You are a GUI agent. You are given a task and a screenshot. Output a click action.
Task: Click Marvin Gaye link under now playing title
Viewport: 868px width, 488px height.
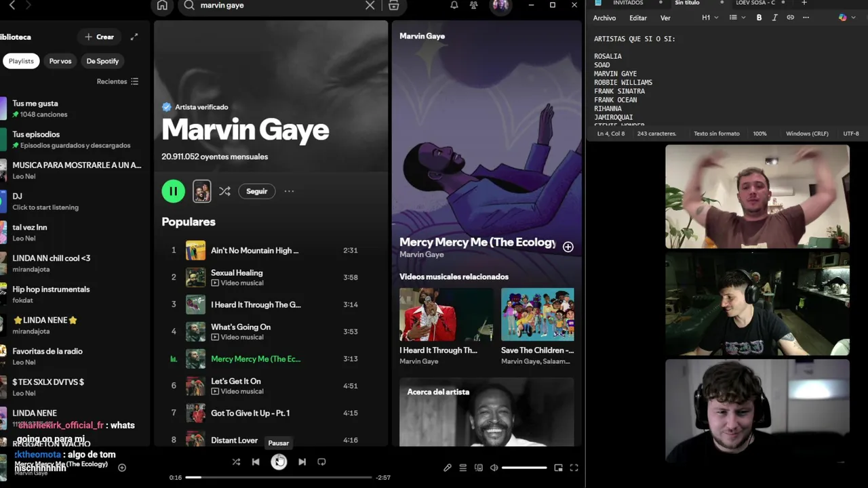421,254
